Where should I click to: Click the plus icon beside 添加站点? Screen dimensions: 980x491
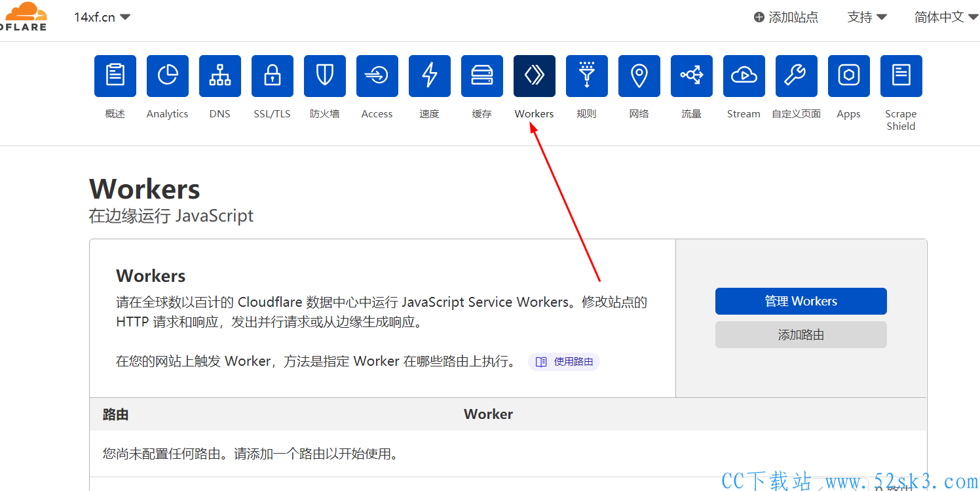(759, 18)
